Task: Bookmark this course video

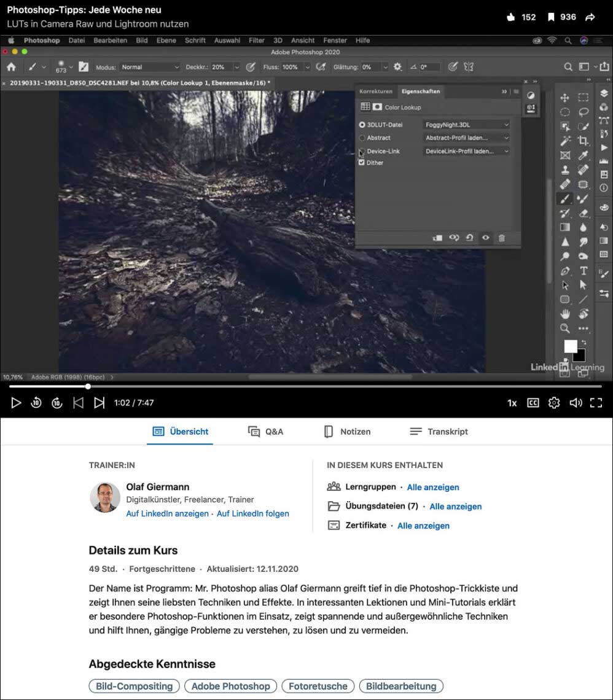Action: [x=552, y=17]
